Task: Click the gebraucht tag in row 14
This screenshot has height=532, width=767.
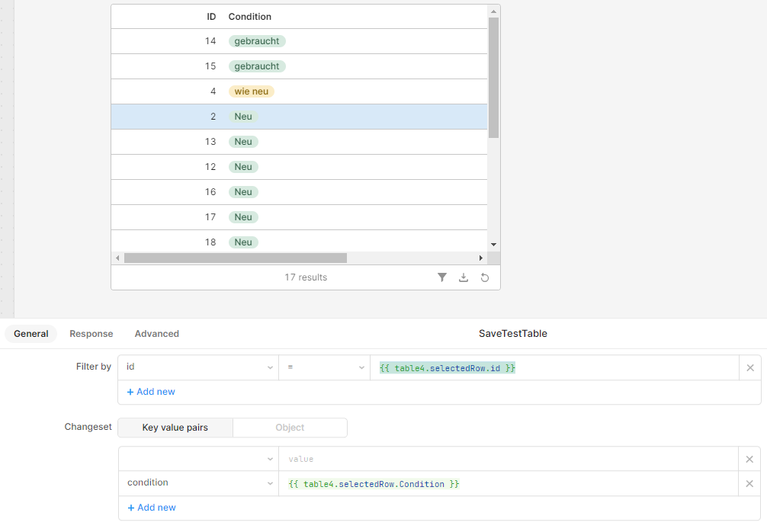Action: click(x=257, y=41)
